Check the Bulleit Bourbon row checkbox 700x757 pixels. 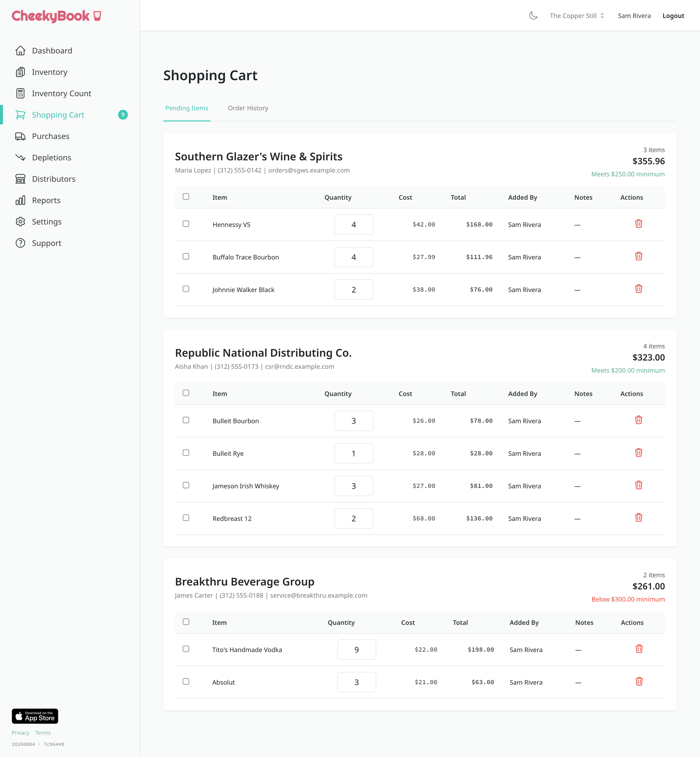click(186, 420)
